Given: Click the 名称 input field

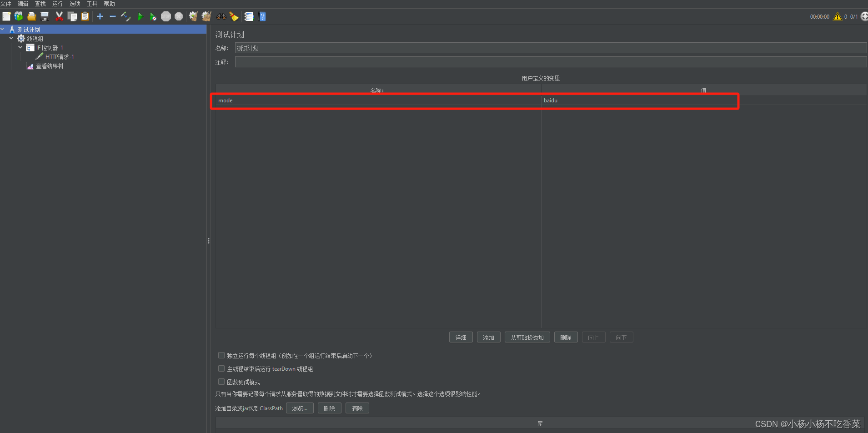Looking at the screenshot, I should click(551, 48).
